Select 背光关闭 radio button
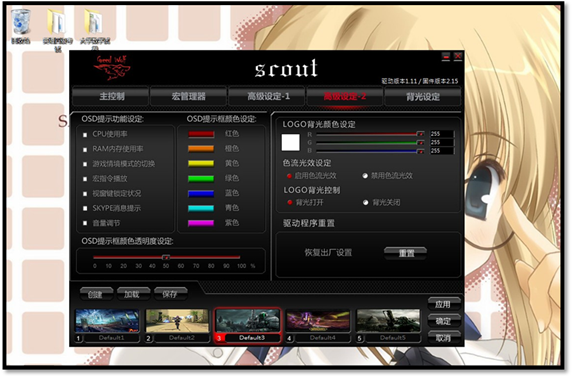 click(x=366, y=202)
